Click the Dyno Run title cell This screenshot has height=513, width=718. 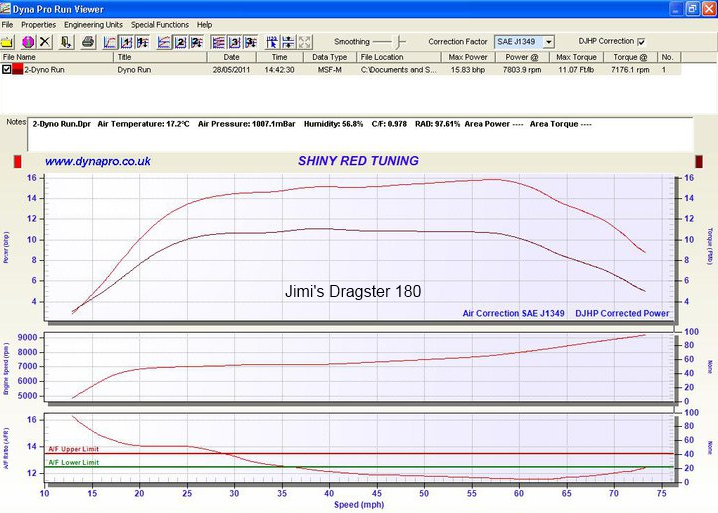[x=134, y=70]
